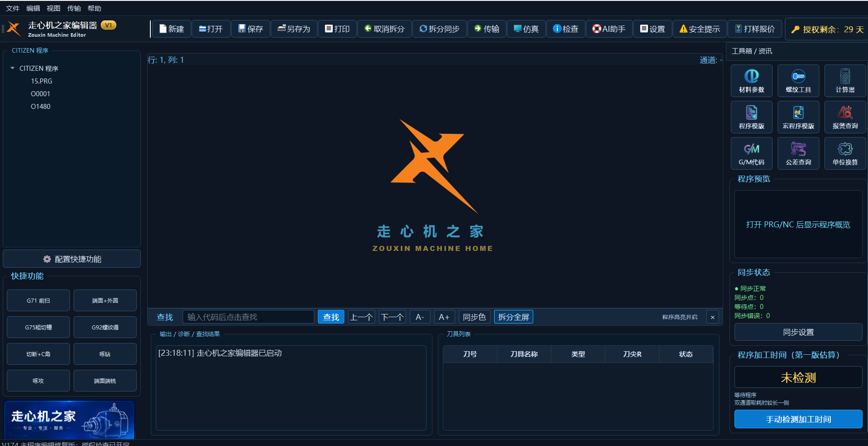Click the 刀尖R column header
This screenshot has height=446, width=868.
[632, 354]
